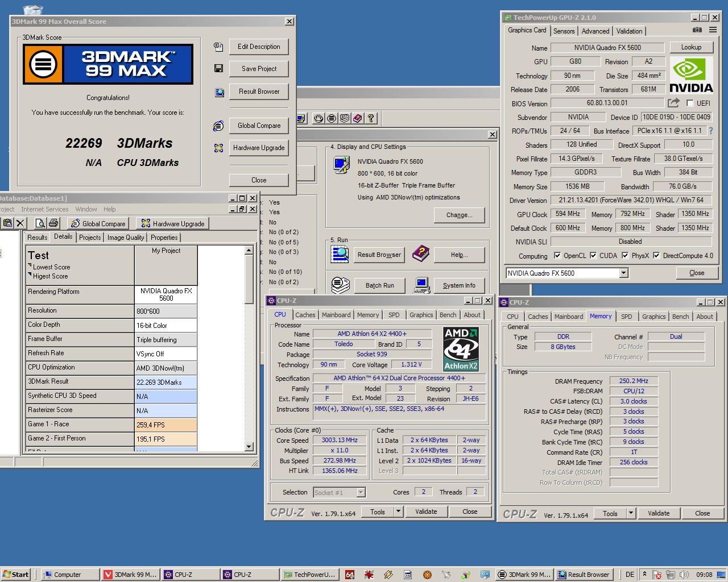The width and height of the screenshot is (728, 582).
Task: Click the '259,4 FPS' Game 1 Race cell
Action: pos(166,425)
